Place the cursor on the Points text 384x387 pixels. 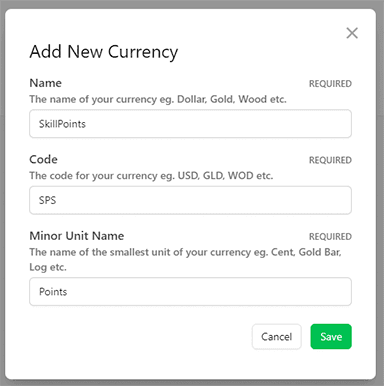click(x=53, y=292)
